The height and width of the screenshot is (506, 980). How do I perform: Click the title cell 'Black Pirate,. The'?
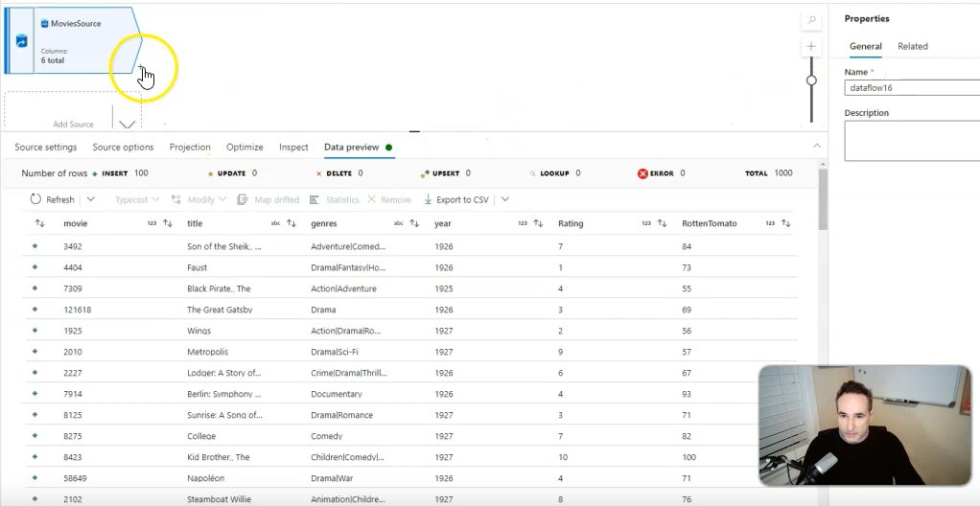click(x=219, y=288)
